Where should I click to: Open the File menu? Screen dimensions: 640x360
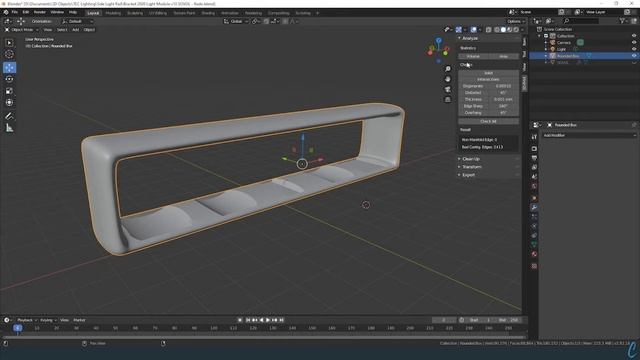[15, 12]
